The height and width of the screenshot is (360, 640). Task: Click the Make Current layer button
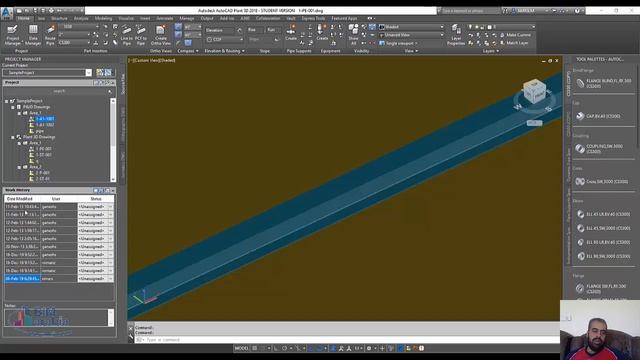pyautogui.click(x=515, y=35)
